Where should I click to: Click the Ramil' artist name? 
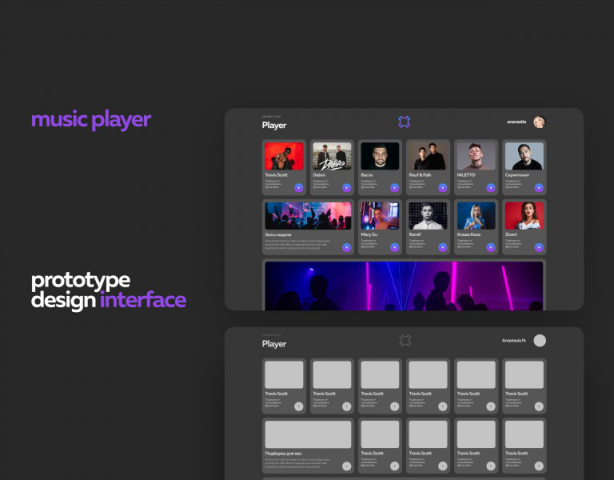415,235
